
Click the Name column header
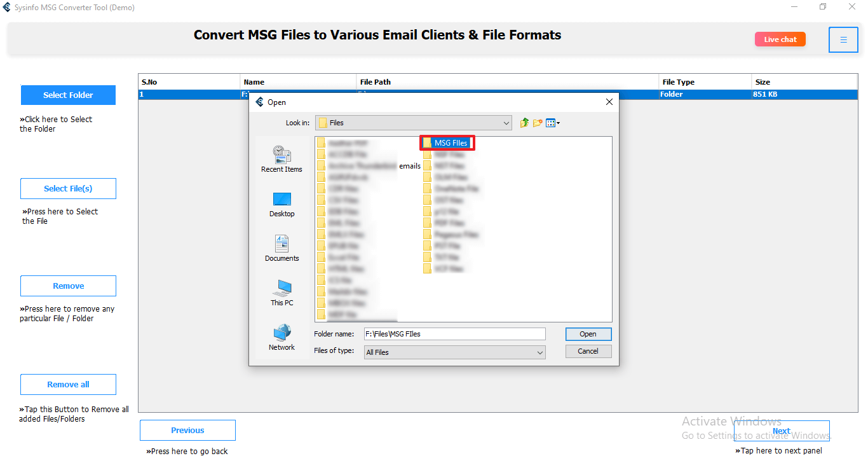pyautogui.click(x=299, y=82)
